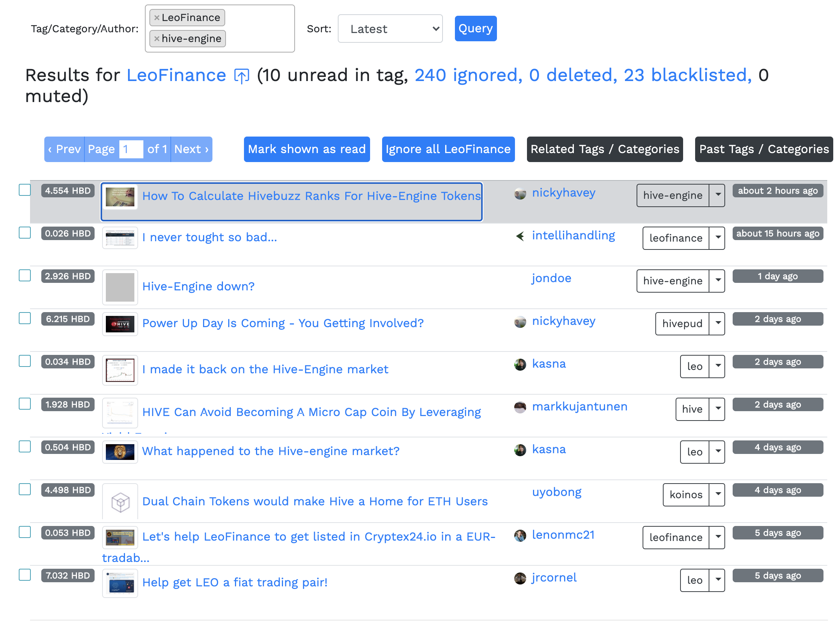
Task: Expand leofinance dropdown on lenonmc21 row
Action: click(717, 537)
